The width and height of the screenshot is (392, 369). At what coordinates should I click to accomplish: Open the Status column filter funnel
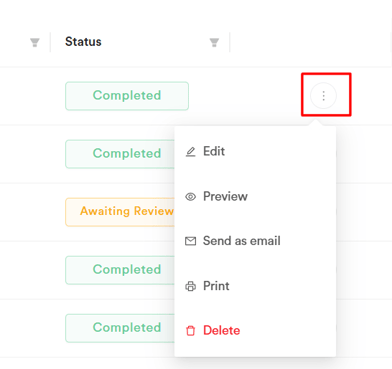click(214, 42)
